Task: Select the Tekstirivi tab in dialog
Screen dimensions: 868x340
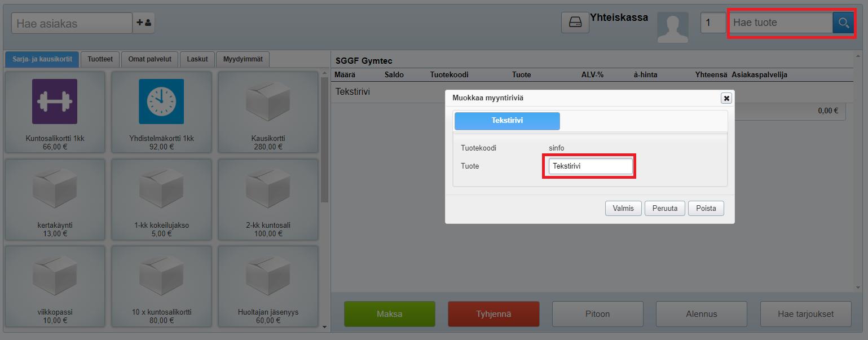Action: [x=507, y=121]
